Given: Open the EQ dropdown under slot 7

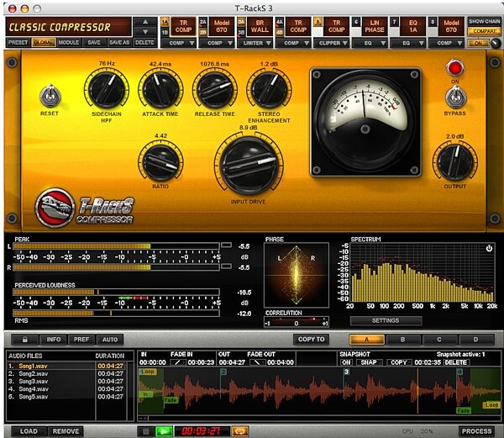Looking at the screenshot, I should 408,43.
